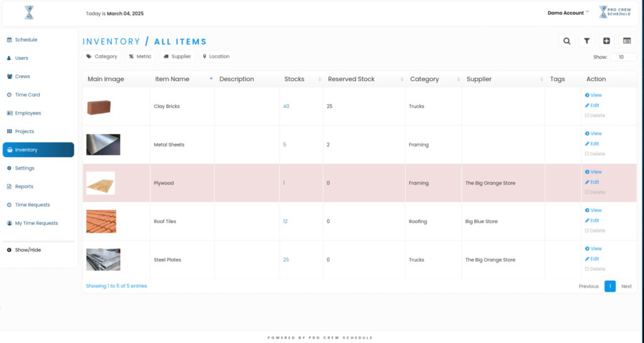Open the Supplier filter
This screenshot has height=343, width=644.
[x=177, y=57]
